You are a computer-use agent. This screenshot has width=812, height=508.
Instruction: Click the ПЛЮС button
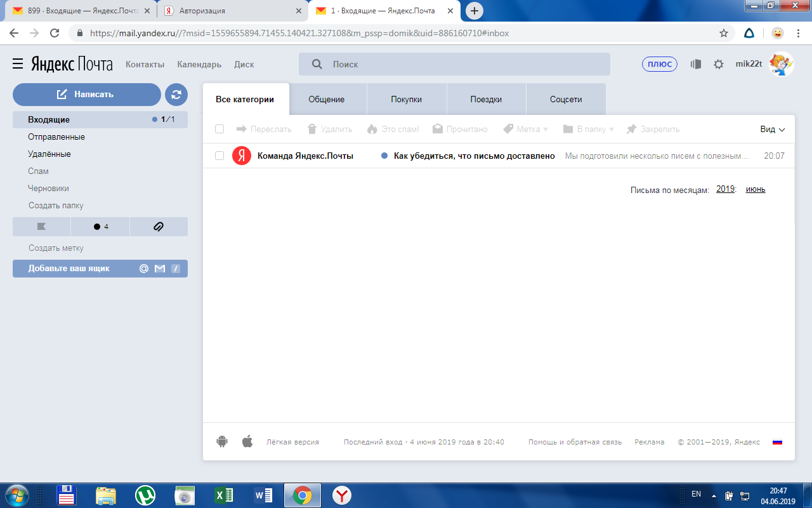point(660,64)
